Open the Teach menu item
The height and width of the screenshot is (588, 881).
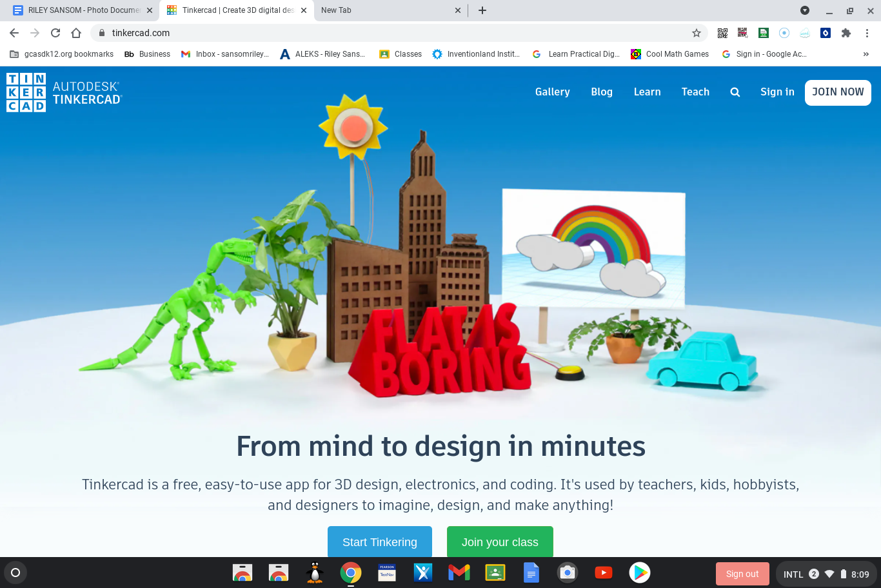pos(695,92)
